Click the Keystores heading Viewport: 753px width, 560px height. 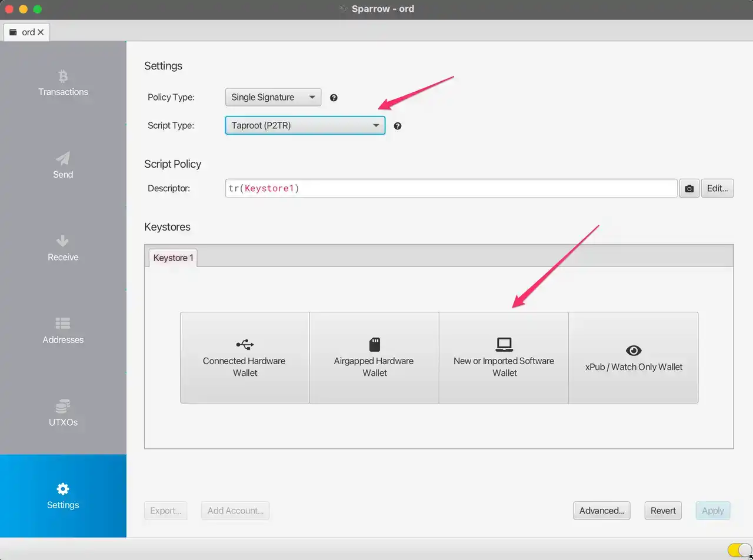coord(167,227)
